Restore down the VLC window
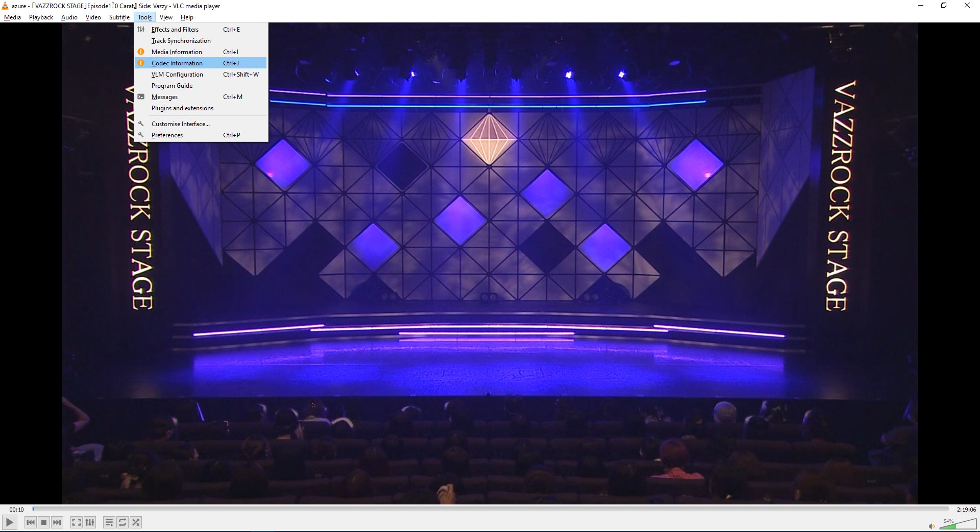980x532 pixels. pos(944,6)
